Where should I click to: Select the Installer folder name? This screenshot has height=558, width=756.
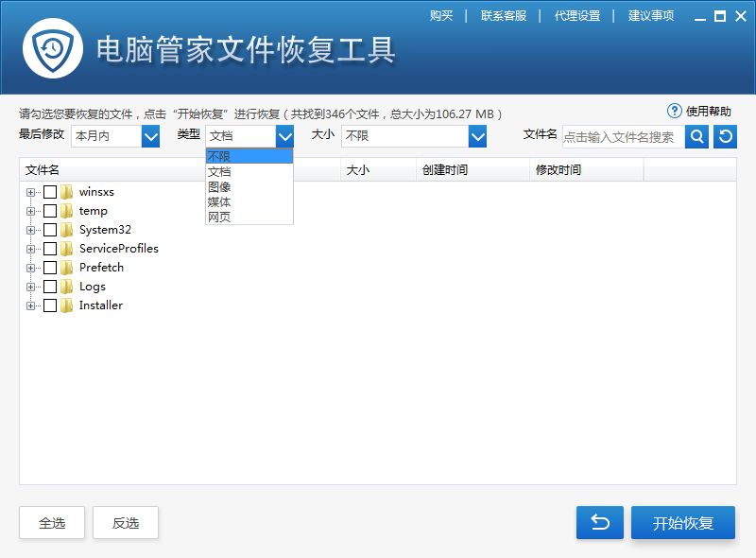click(101, 305)
